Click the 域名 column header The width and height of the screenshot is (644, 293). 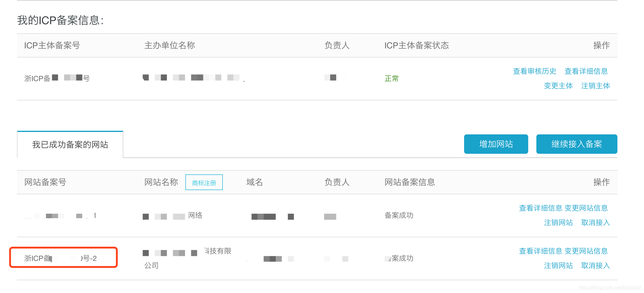(255, 182)
